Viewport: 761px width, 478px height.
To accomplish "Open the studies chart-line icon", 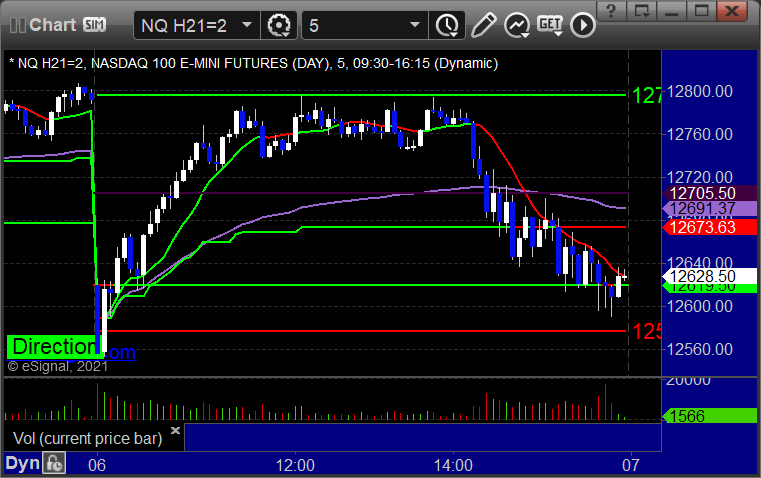I will pos(516,25).
